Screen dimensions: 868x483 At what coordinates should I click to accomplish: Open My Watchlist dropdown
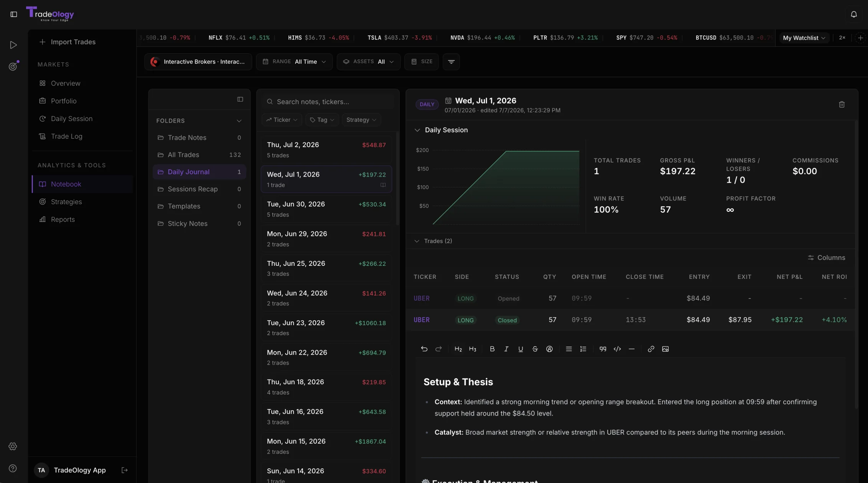(804, 38)
